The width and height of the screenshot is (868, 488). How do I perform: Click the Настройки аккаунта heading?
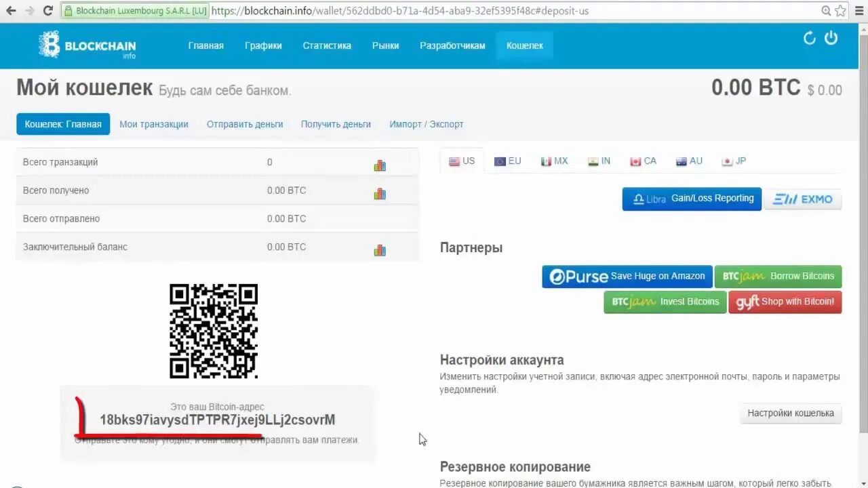coord(502,360)
